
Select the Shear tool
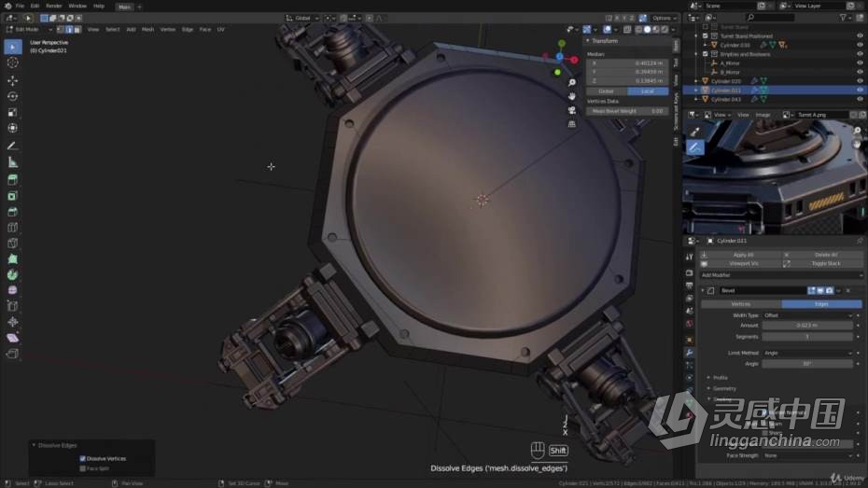(x=13, y=338)
